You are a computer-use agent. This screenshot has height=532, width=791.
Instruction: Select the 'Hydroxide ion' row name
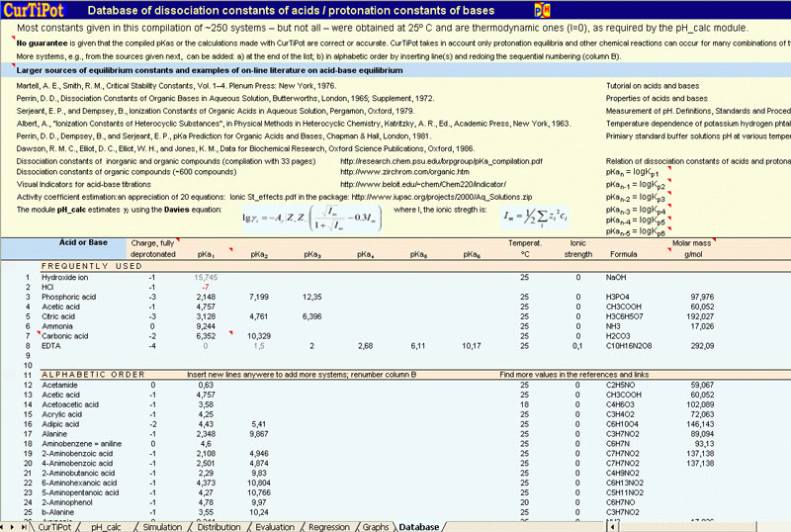click(64, 278)
